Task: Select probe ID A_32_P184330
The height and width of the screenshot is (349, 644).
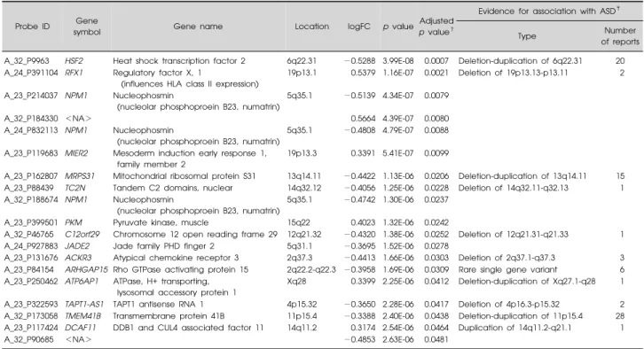Action: 31,119
